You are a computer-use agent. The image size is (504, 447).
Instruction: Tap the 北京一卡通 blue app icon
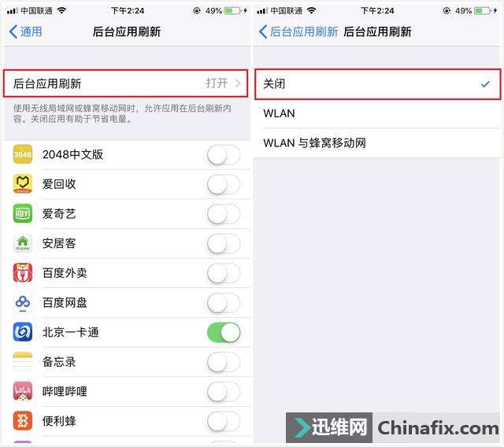(23, 332)
